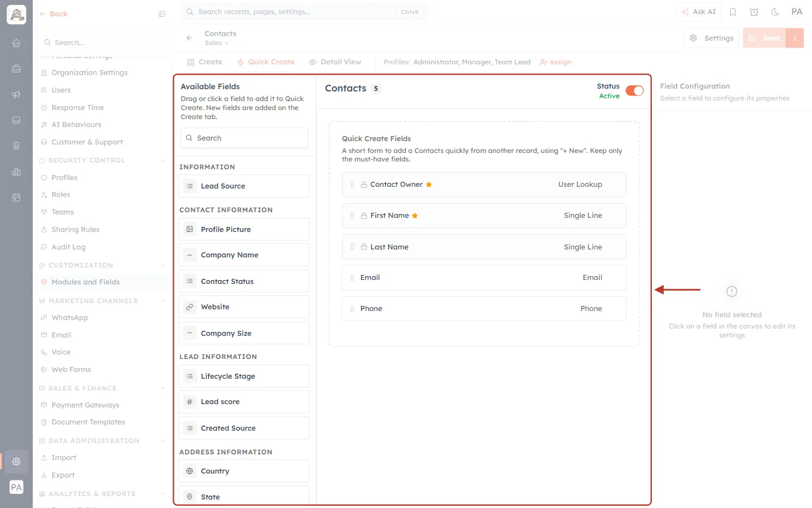Click the back arrow beside Contacts title
The height and width of the screenshot is (508, 812).
click(189, 38)
